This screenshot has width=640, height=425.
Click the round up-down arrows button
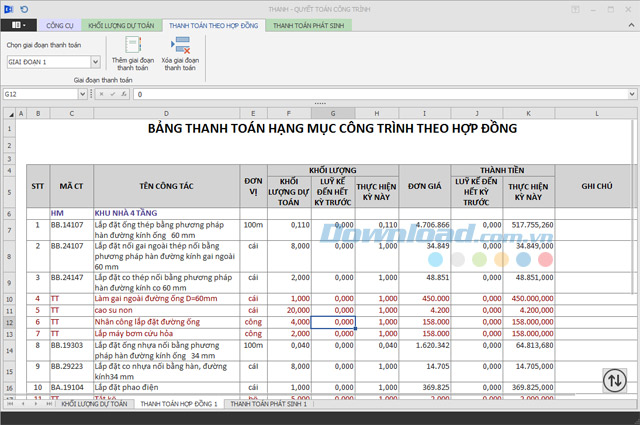[x=615, y=380]
